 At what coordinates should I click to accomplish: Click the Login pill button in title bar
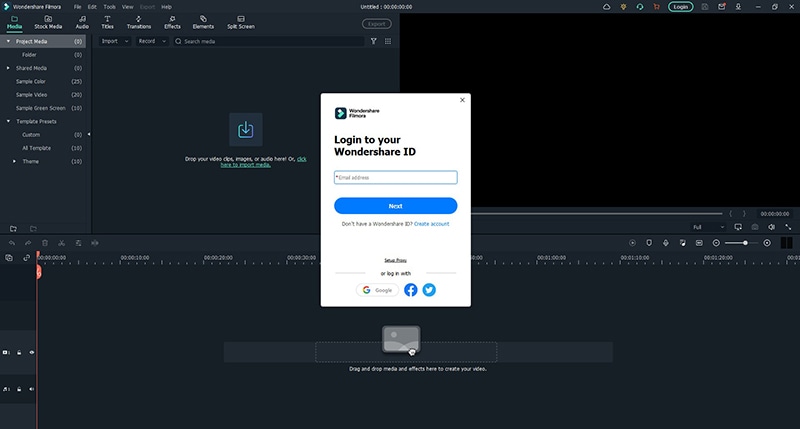(681, 7)
